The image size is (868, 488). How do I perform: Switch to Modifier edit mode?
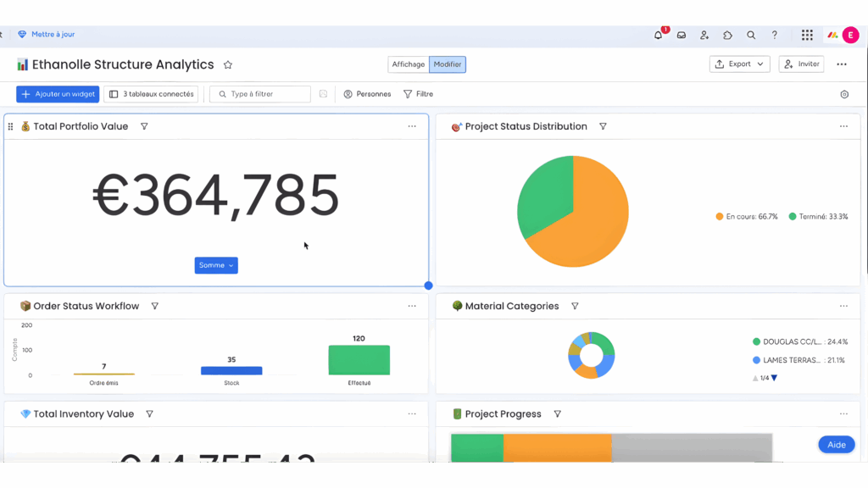[x=448, y=64]
